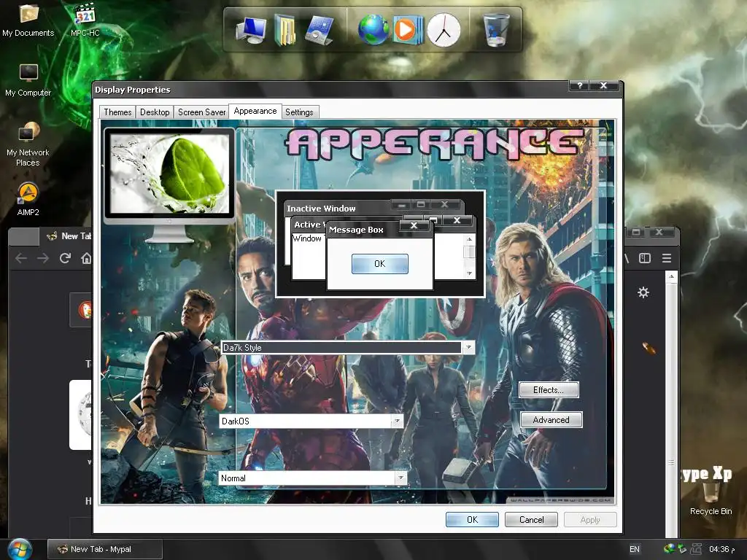747x560 pixels.
Task: Expand the Da7k Style dropdown
Action: (469, 347)
